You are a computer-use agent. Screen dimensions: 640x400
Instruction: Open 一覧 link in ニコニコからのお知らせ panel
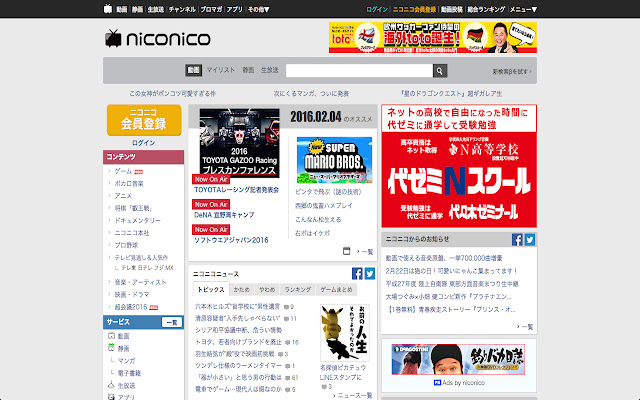[x=527, y=327]
